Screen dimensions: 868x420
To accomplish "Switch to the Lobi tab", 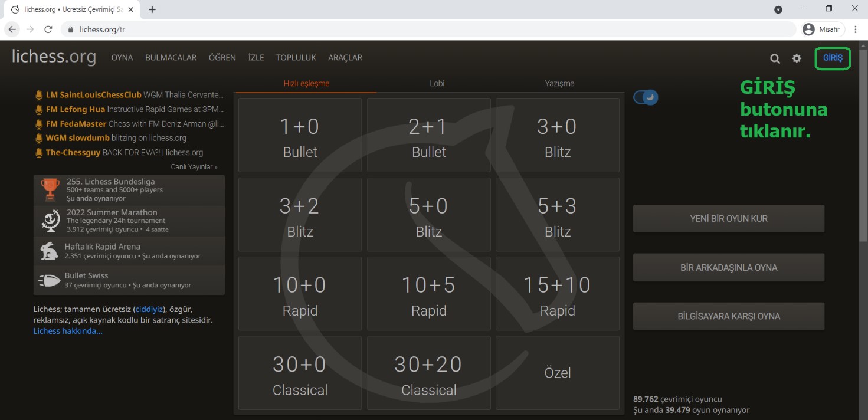I will (x=437, y=83).
